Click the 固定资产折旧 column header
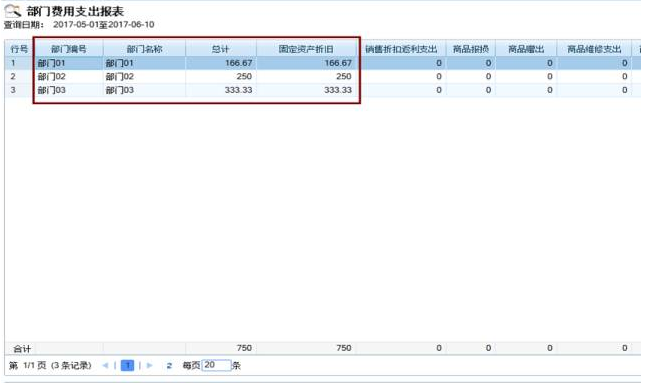Image resolution: width=645 pixels, height=383 pixels. point(306,49)
